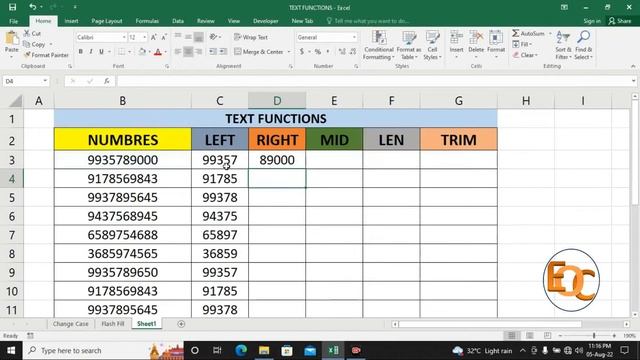The image size is (640, 360).
Task: Click the Cut scissors icon
Action: 27,33
